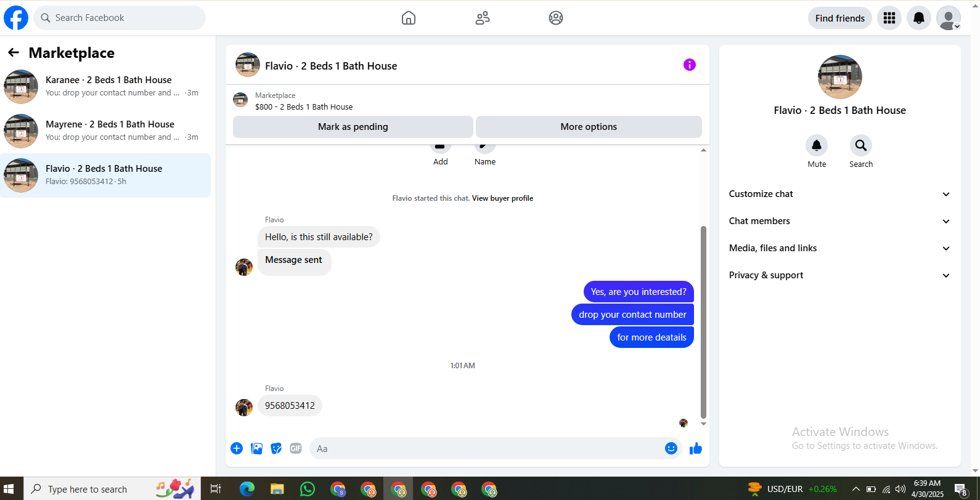The width and height of the screenshot is (980, 500).
Task: Expand Media, files and links section
Action: (839, 248)
